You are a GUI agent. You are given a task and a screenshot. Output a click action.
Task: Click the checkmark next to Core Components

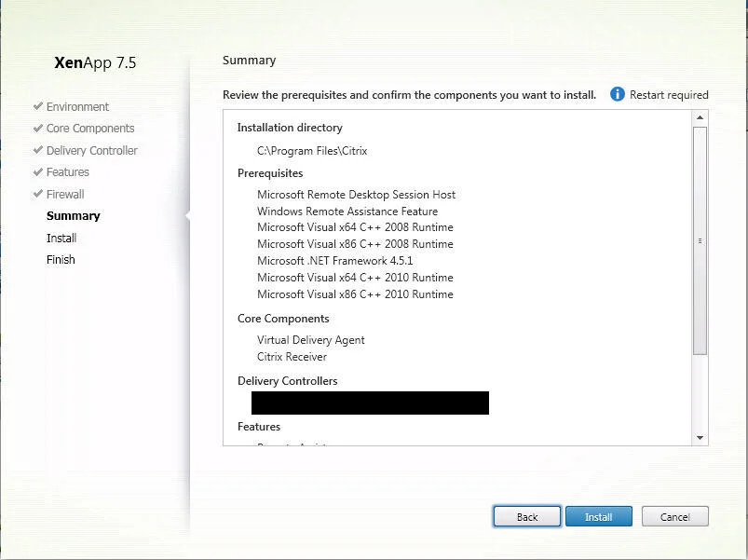pyautogui.click(x=38, y=128)
